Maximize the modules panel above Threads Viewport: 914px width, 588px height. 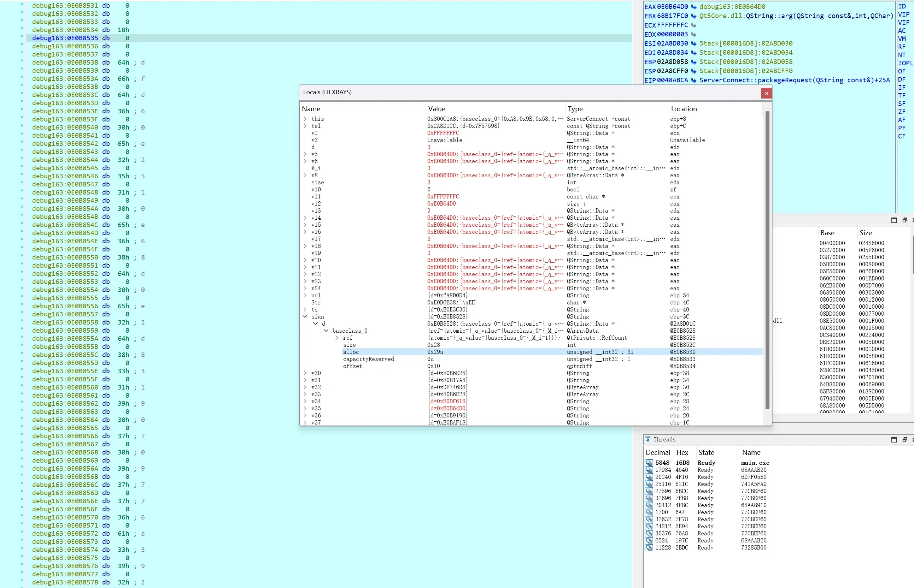894,220
